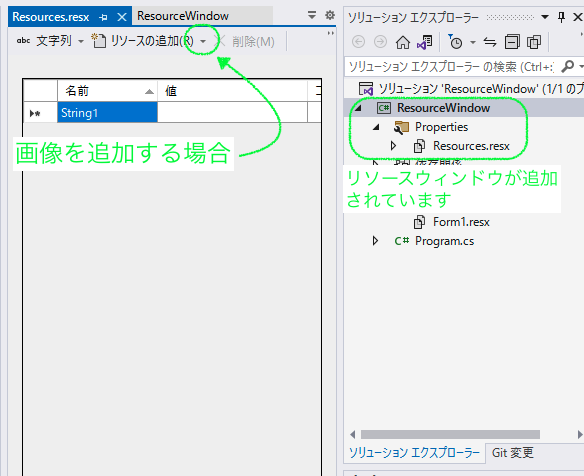This screenshot has width=584, height=476.
Task: Collapse the Properties folder
Action: [375, 127]
